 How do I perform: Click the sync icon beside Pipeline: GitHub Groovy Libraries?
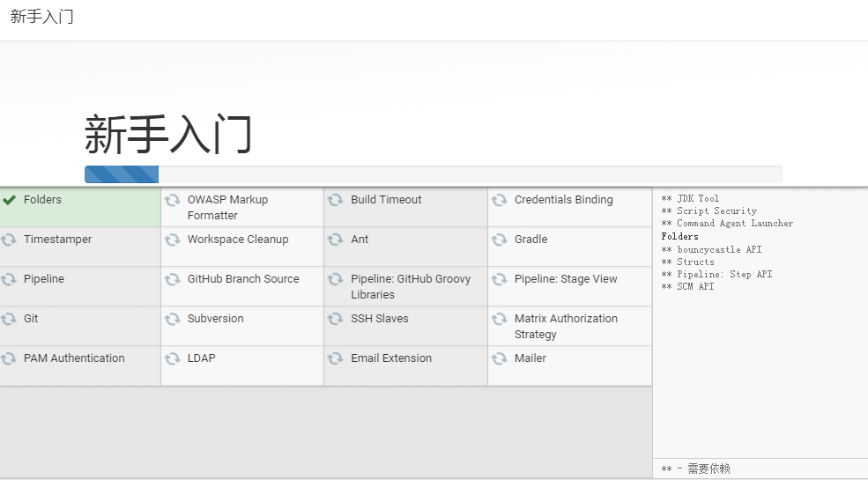click(335, 279)
